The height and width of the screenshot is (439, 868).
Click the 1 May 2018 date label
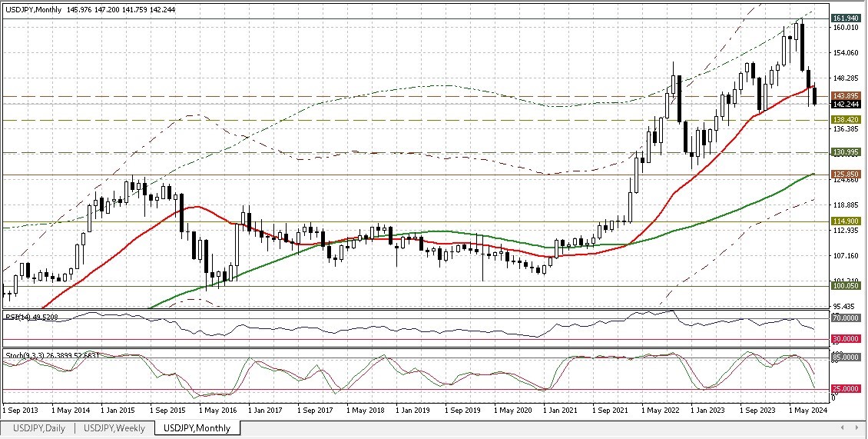click(x=366, y=411)
